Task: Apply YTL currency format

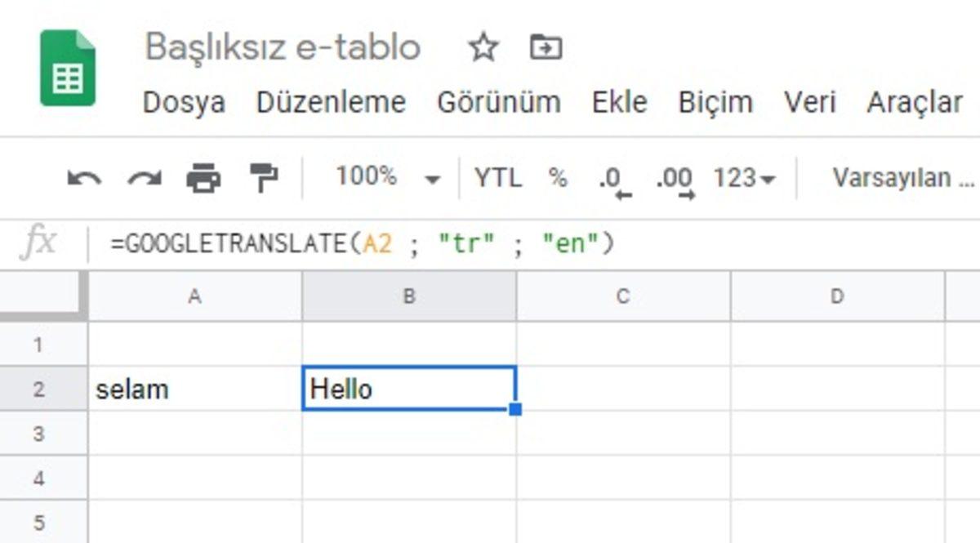Action: point(498,176)
